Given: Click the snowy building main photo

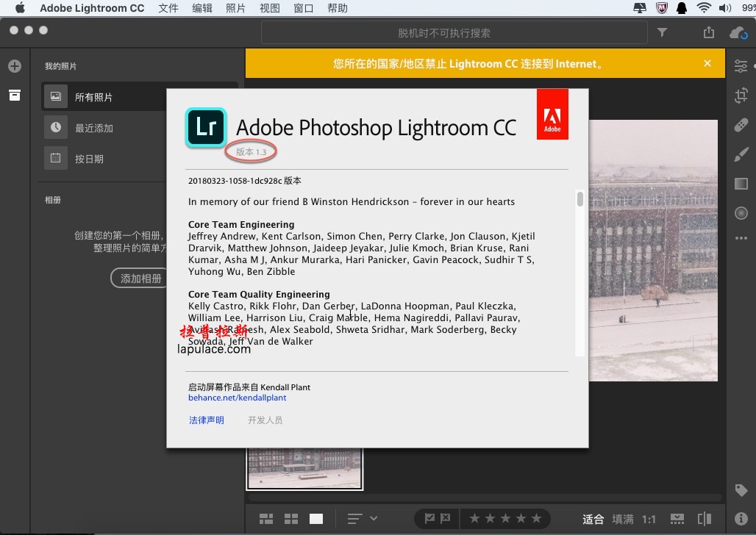Looking at the screenshot, I should pos(653,250).
